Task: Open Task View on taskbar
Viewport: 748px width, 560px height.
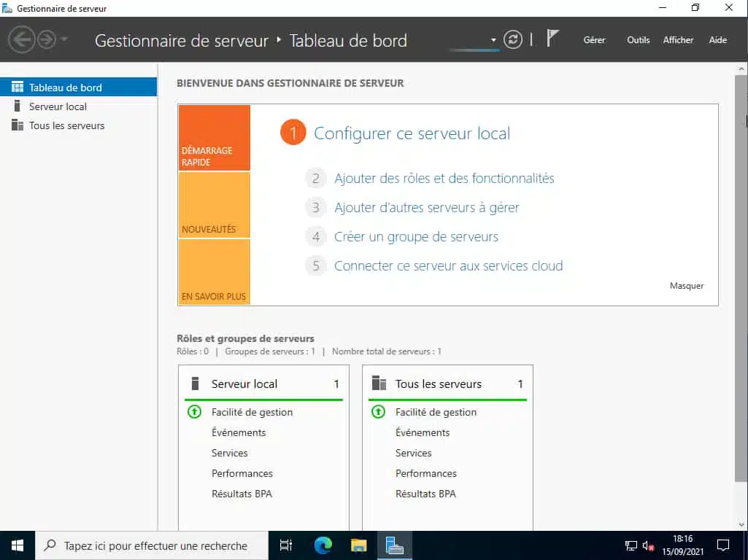Action: point(285,545)
